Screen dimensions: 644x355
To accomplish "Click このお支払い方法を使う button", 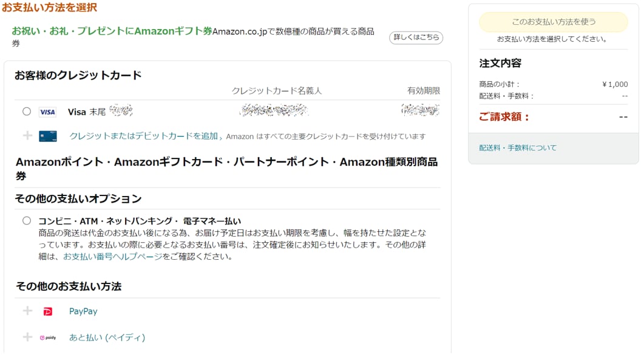I will pyautogui.click(x=553, y=22).
